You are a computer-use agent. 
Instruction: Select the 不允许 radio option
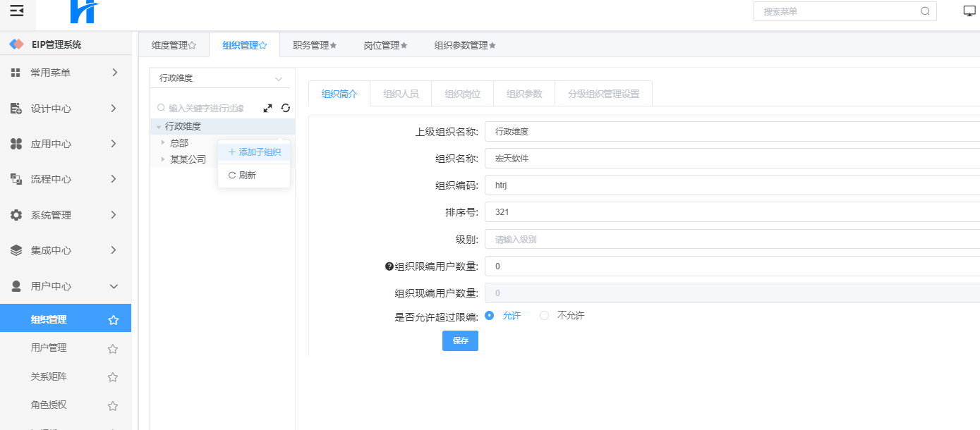click(x=544, y=315)
